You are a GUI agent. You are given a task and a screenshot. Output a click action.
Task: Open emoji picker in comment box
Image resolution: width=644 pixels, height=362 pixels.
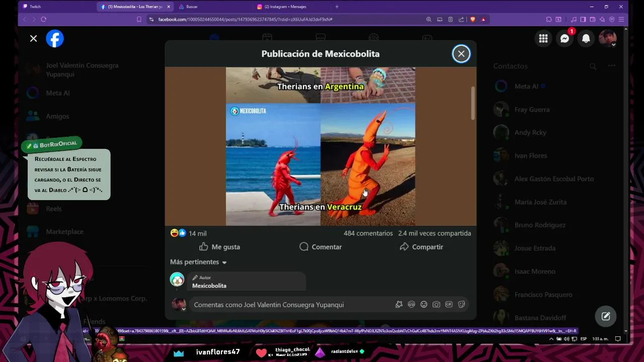click(x=424, y=304)
